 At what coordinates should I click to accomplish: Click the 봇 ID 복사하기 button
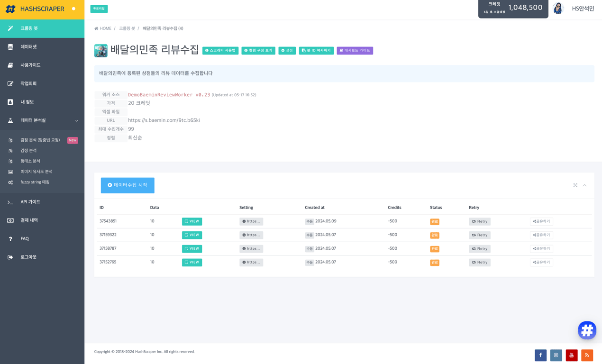[316, 51]
